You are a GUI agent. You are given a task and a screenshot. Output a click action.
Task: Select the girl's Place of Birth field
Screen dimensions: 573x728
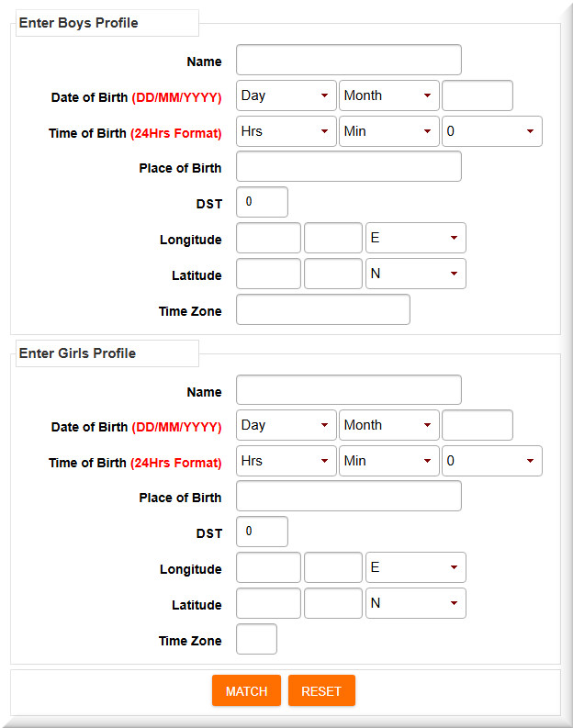click(x=348, y=497)
